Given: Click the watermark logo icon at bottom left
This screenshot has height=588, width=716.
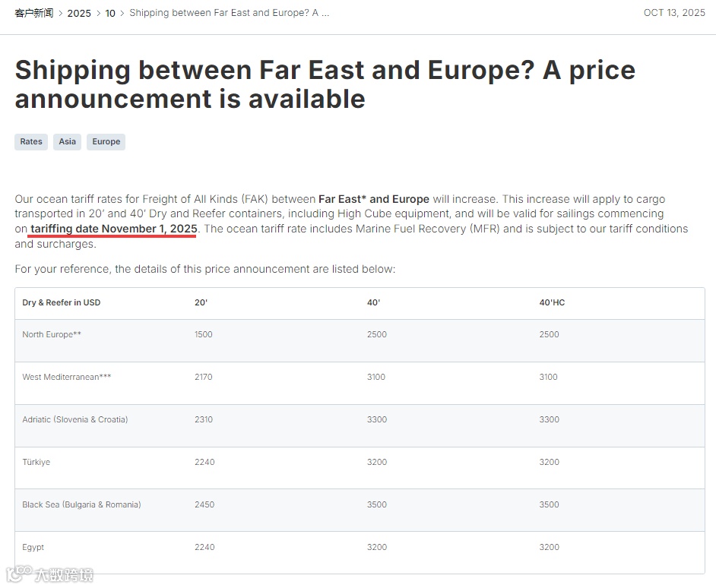Looking at the screenshot, I should click(18, 573).
